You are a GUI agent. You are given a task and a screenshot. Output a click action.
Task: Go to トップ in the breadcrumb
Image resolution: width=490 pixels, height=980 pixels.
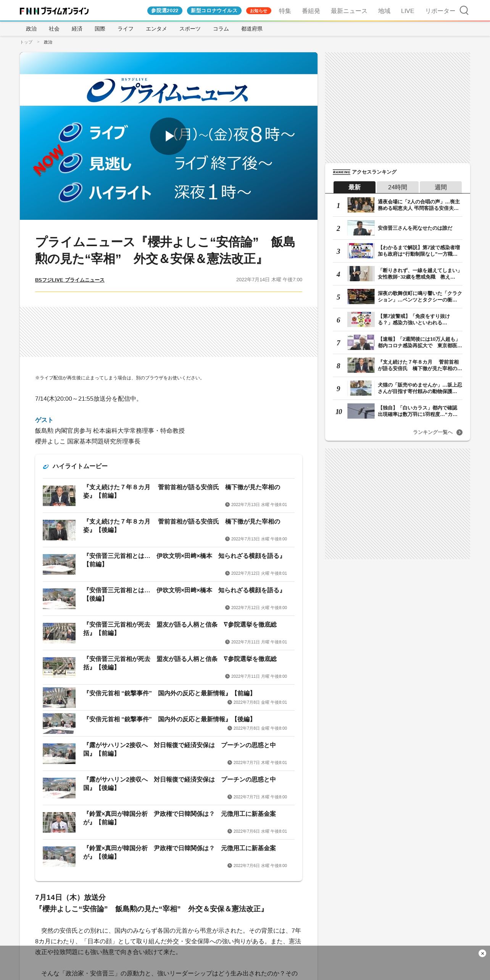pos(26,42)
